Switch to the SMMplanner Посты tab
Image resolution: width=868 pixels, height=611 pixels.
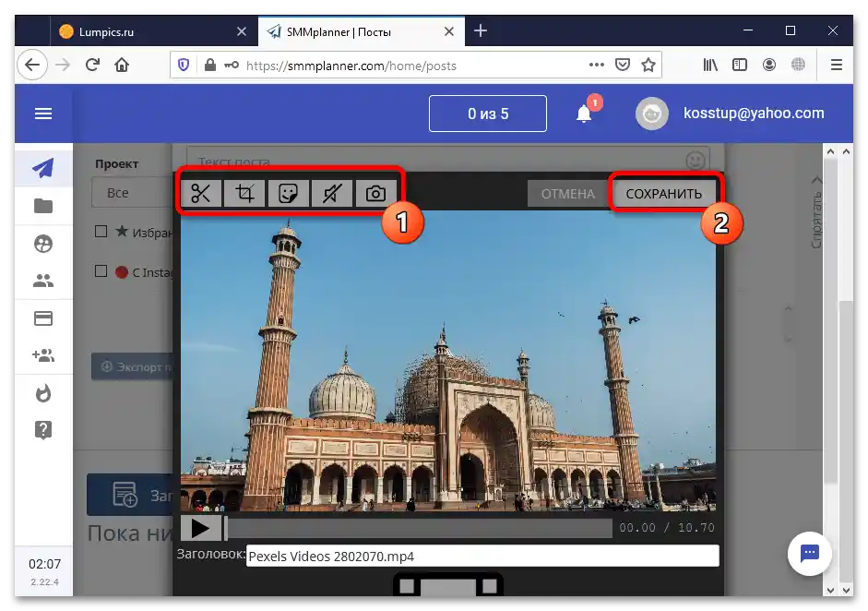pyautogui.click(x=362, y=31)
